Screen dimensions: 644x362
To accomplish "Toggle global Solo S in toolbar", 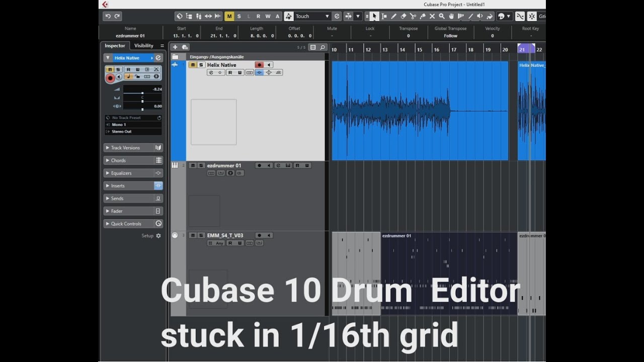I will (x=239, y=16).
